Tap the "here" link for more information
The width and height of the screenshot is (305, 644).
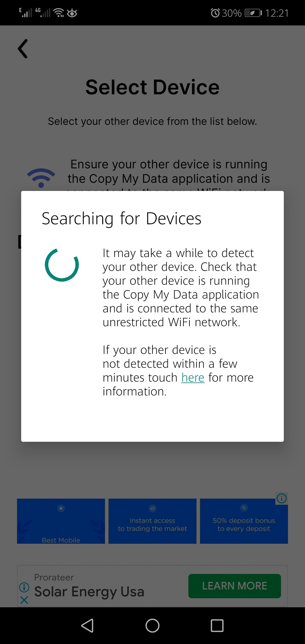193,378
